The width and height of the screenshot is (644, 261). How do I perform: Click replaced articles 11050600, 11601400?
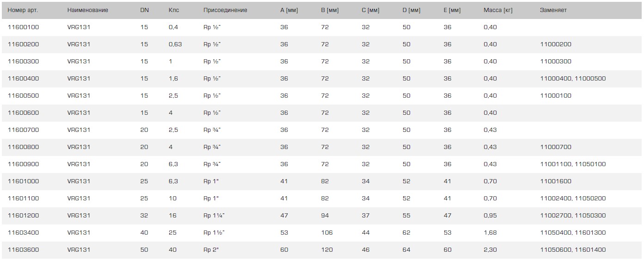click(573, 250)
